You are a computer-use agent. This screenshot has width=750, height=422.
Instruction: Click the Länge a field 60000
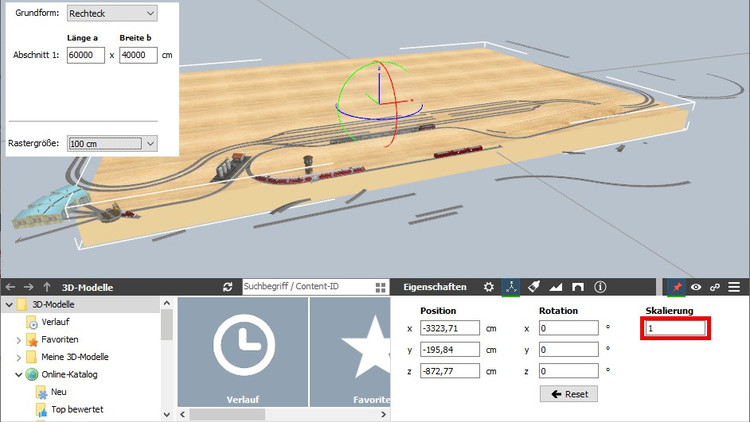click(x=86, y=55)
